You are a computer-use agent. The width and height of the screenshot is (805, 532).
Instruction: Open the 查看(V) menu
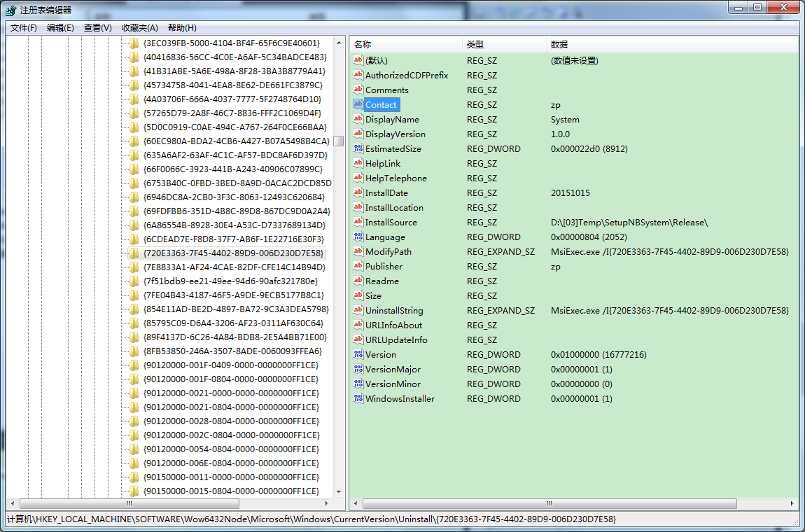coord(97,28)
